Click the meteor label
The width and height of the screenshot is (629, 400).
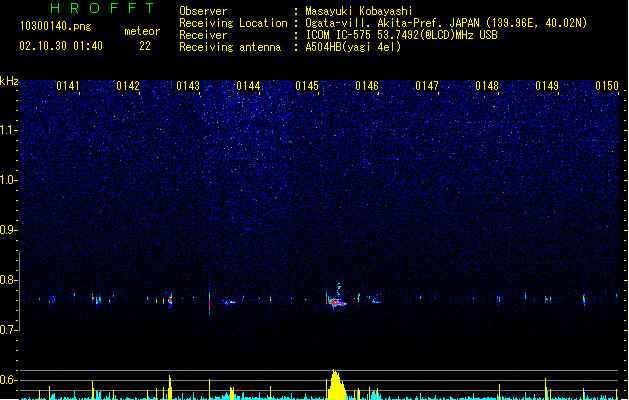point(142,31)
